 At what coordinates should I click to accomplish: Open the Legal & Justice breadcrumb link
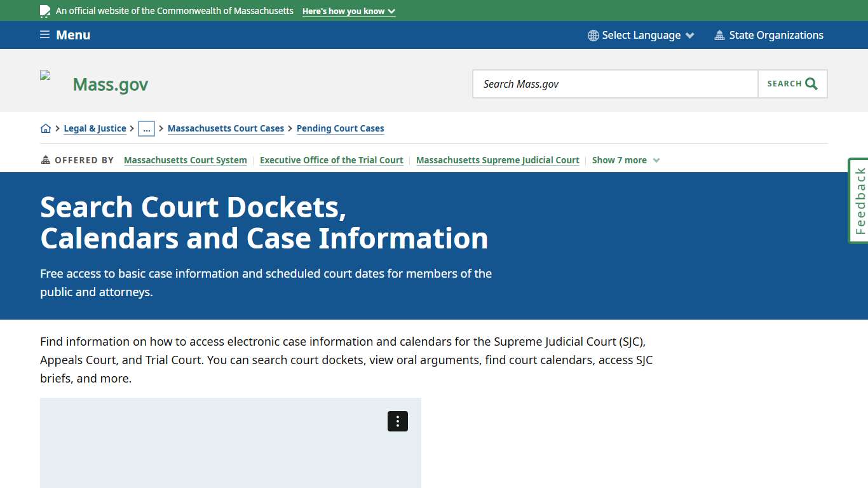click(95, 128)
